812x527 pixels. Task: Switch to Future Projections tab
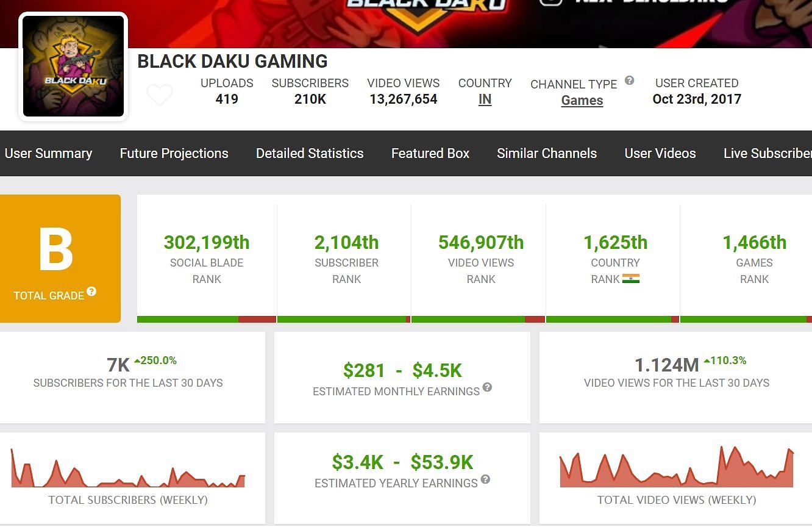174,153
